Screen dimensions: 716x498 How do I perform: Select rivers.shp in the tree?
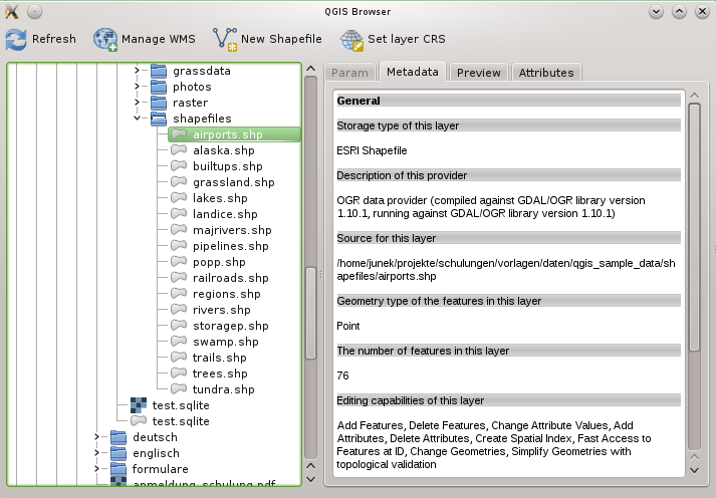pyautogui.click(x=221, y=310)
